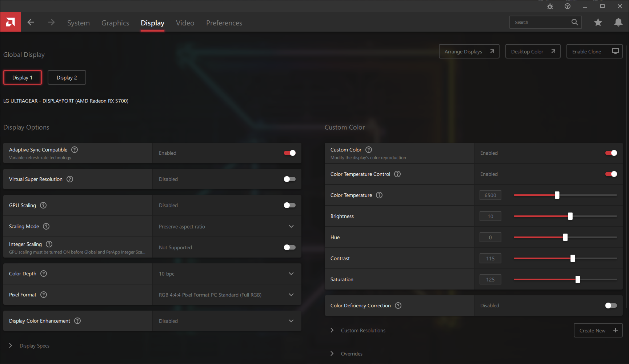Screen dimensions: 629x364
Task: Adjust the Brightness slider handle
Action: [x=570, y=216]
